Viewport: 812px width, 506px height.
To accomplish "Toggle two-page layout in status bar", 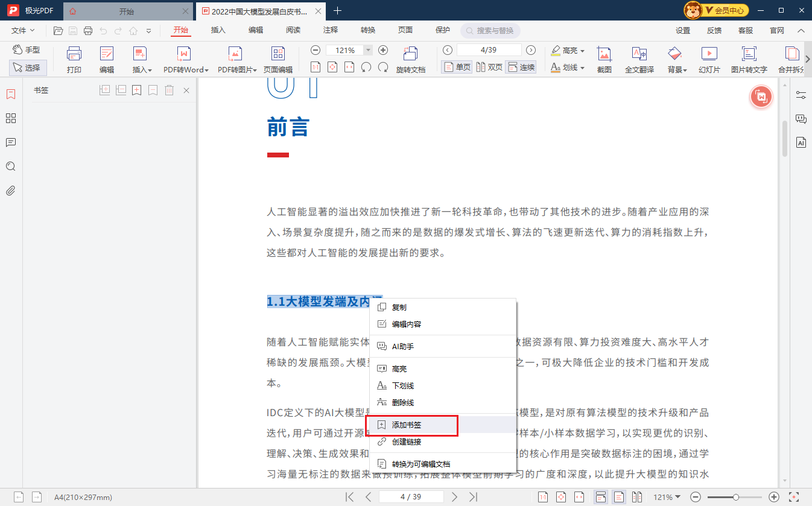I will tap(638, 497).
